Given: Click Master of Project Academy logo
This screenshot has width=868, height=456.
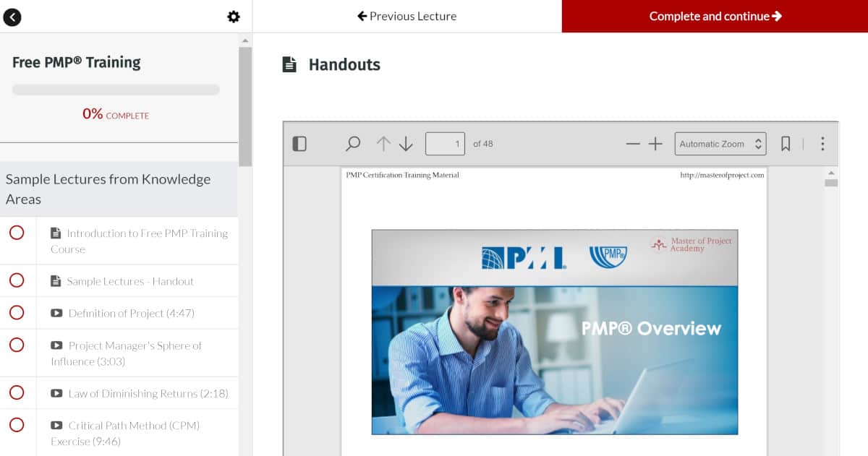Looking at the screenshot, I should (x=691, y=244).
